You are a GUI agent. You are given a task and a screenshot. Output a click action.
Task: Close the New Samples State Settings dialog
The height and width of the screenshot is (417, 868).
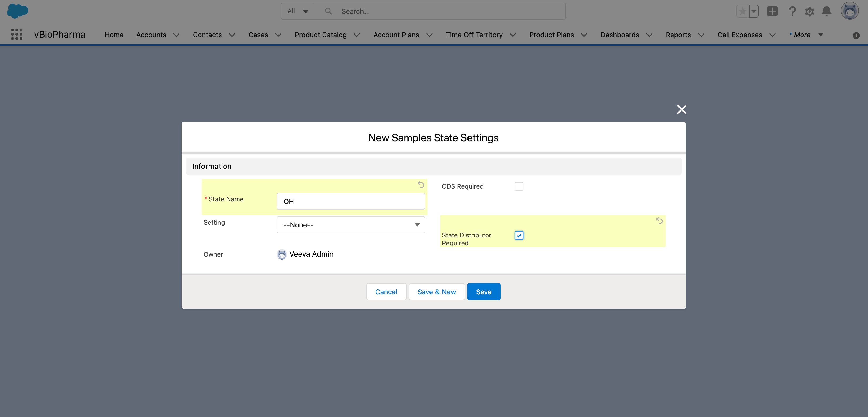tap(682, 109)
